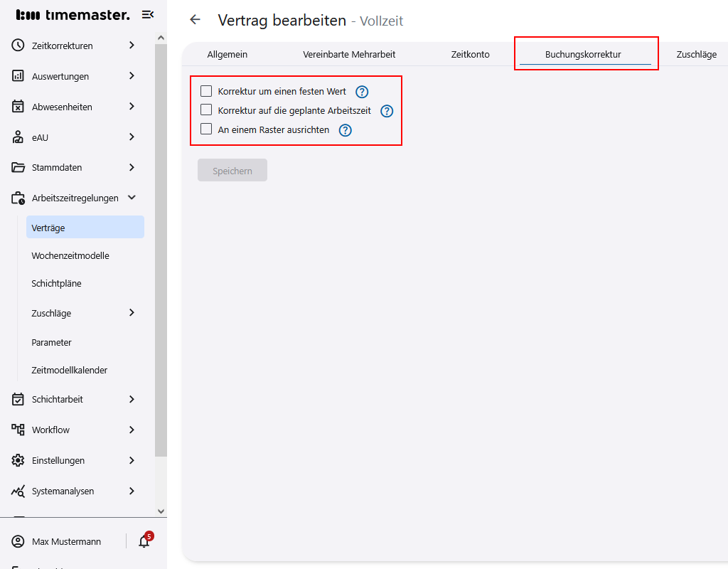The image size is (728, 569).
Task: Open help for Korrektur um einen festen Wert
Action: [362, 92]
